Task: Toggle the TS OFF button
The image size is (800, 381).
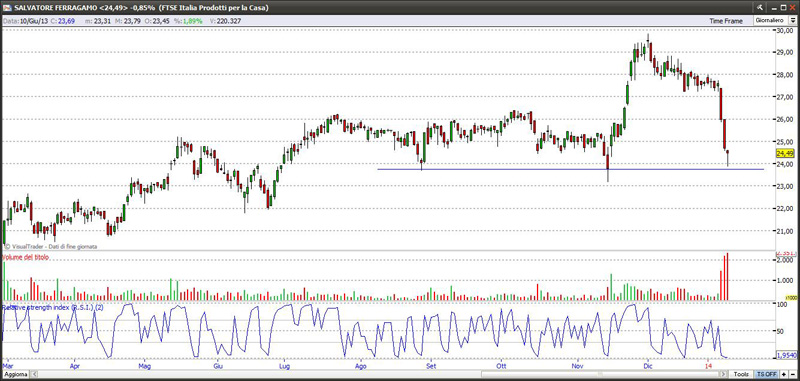Action: [x=766, y=374]
